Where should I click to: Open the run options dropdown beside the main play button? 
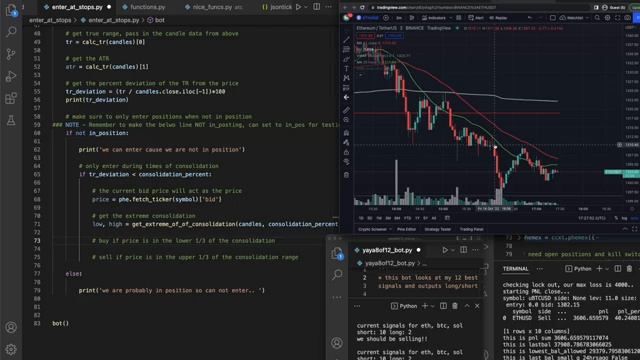coord(306,7)
